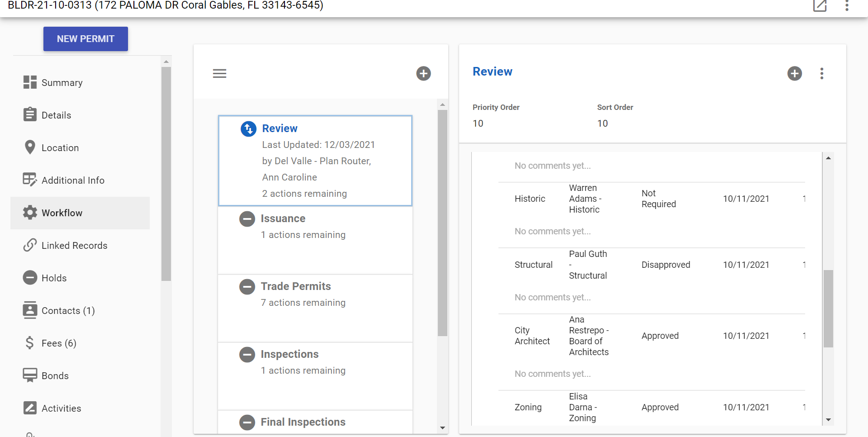Click the edit pencil icon in header
Image resolution: width=868 pixels, height=437 pixels.
point(819,6)
